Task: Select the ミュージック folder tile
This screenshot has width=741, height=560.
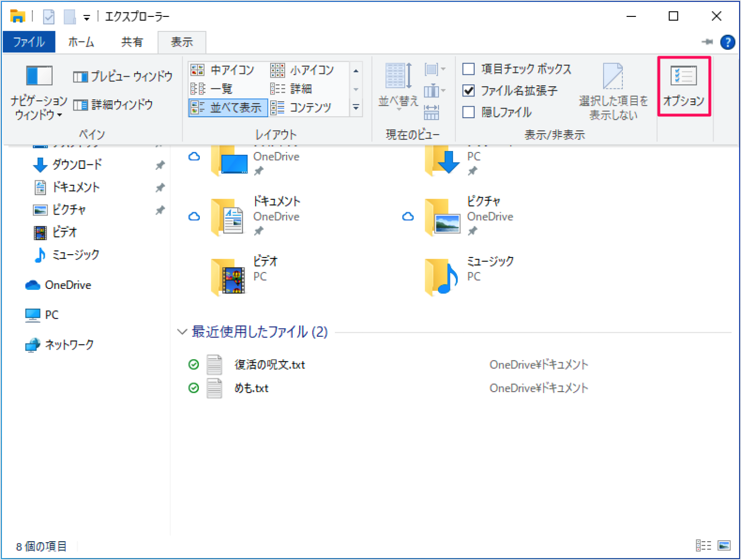Action: pos(470,276)
